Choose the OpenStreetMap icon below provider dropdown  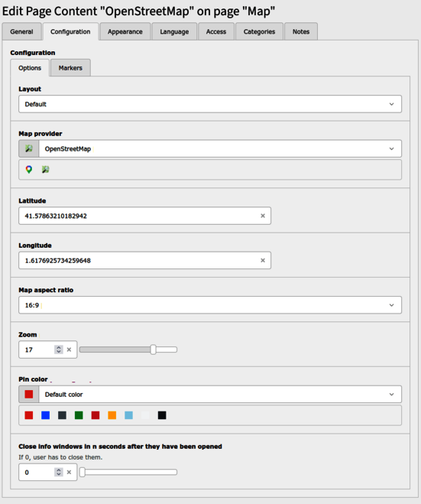[x=46, y=169]
